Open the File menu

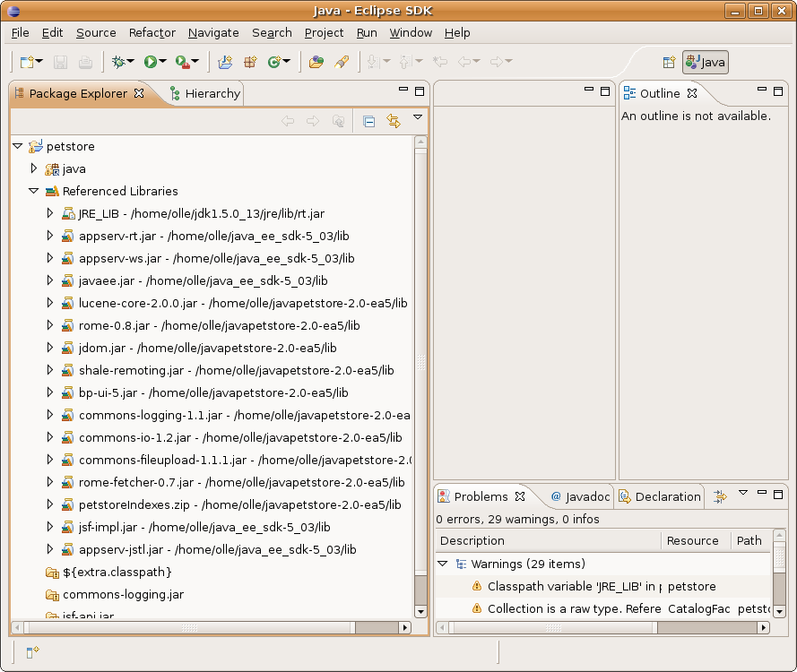pos(21,33)
